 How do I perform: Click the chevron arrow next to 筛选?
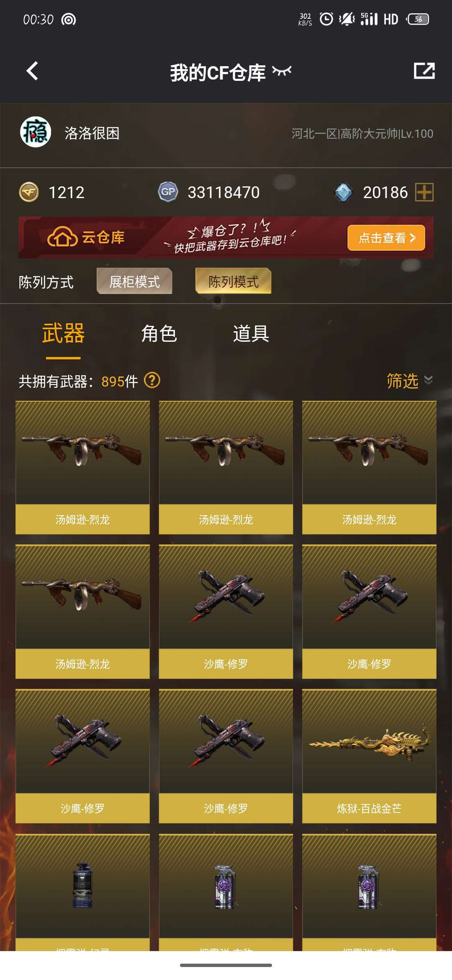(x=428, y=380)
